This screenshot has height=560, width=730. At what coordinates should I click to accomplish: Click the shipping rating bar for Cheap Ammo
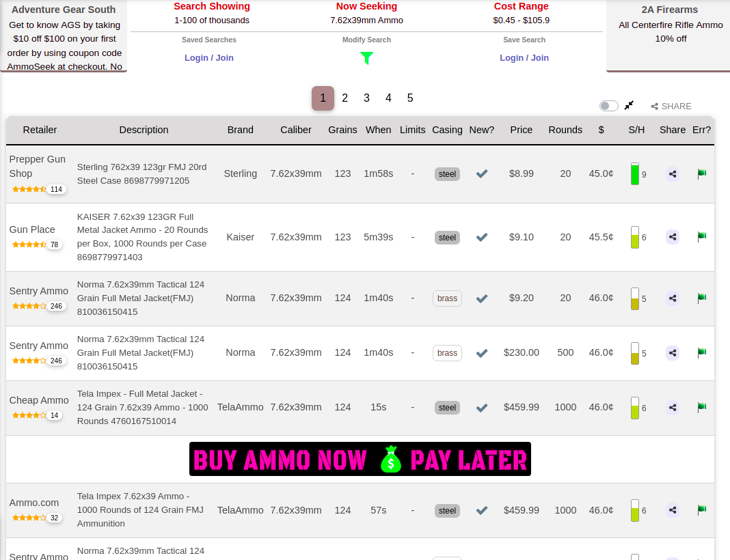[x=634, y=408]
